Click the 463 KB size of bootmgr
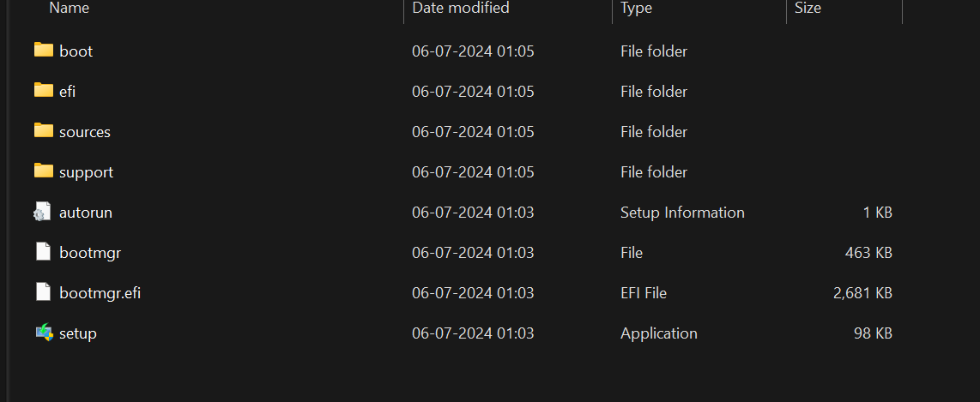 tap(868, 253)
